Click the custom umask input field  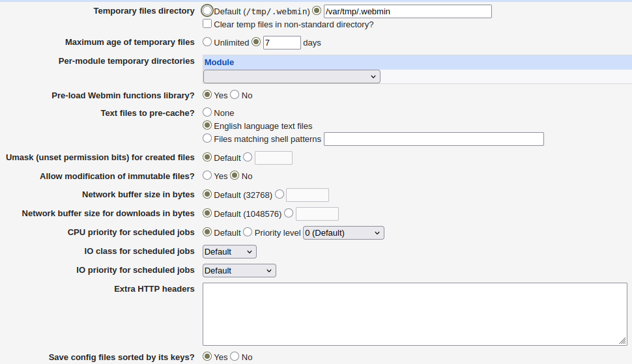point(274,158)
